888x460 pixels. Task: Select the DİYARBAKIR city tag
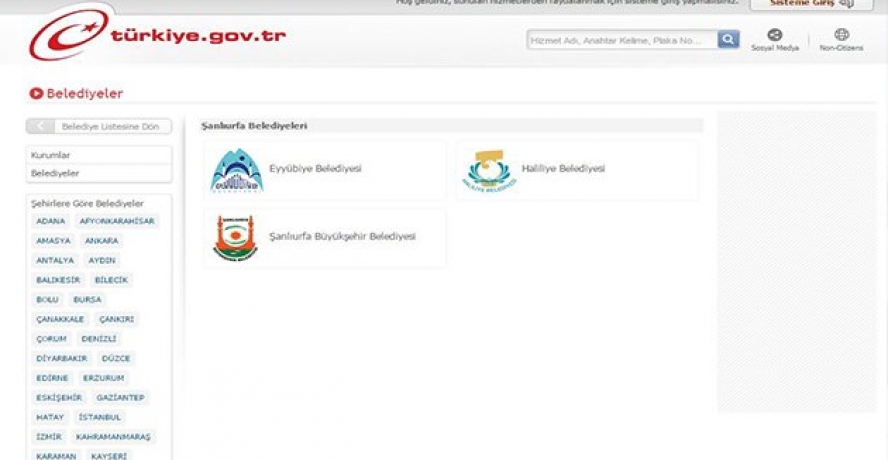click(62, 359)
